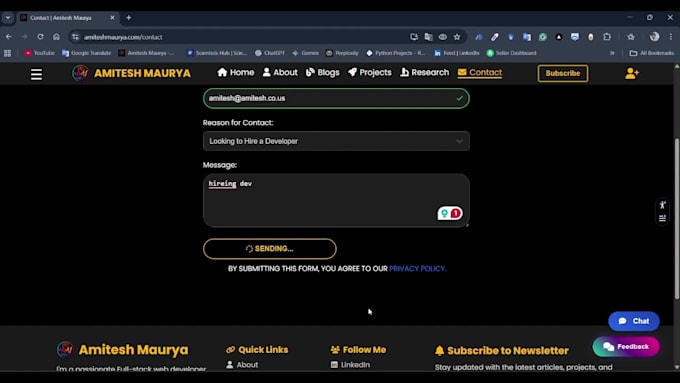Select the Contact nav item
Image resolution: width=680 pixels, height=383 pixels.
480,72
